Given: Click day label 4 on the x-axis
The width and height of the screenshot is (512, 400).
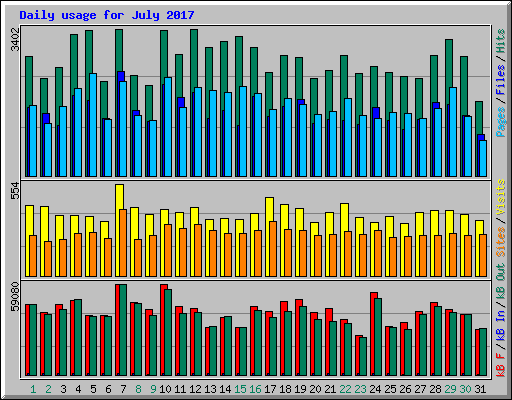Looking at the screenshot, I should [78, 389].
